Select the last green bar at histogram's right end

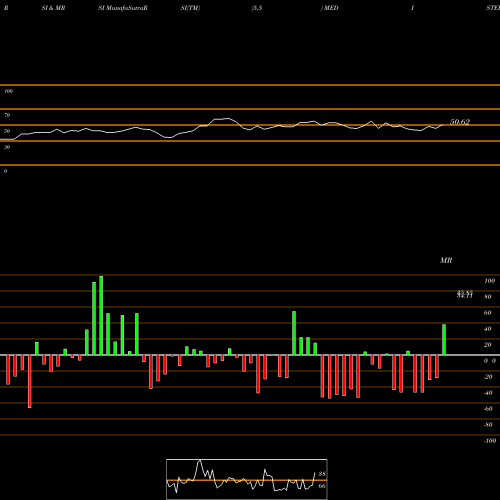pyautogui.click(x=444, y=340)
